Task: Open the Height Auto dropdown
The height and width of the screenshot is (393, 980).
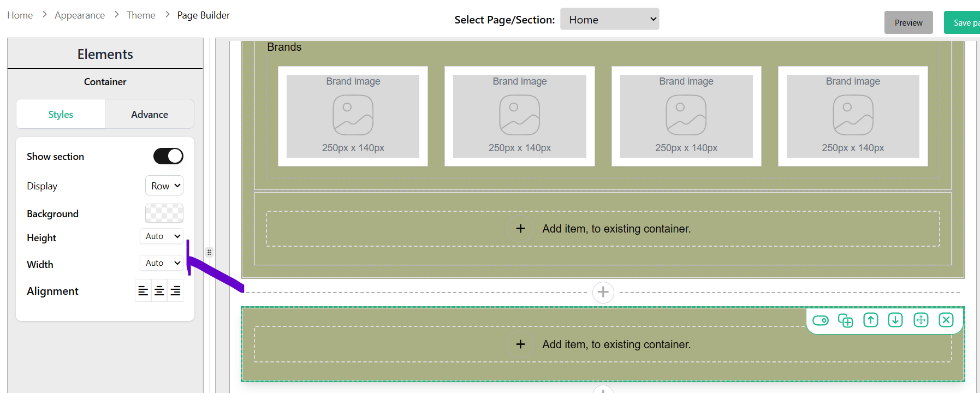Action: tap(162, 236)
